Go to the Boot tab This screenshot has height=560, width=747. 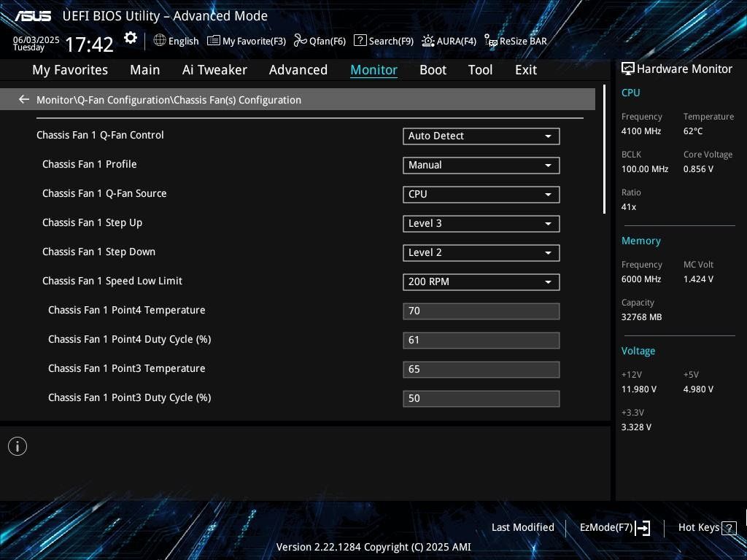(433, 70)
